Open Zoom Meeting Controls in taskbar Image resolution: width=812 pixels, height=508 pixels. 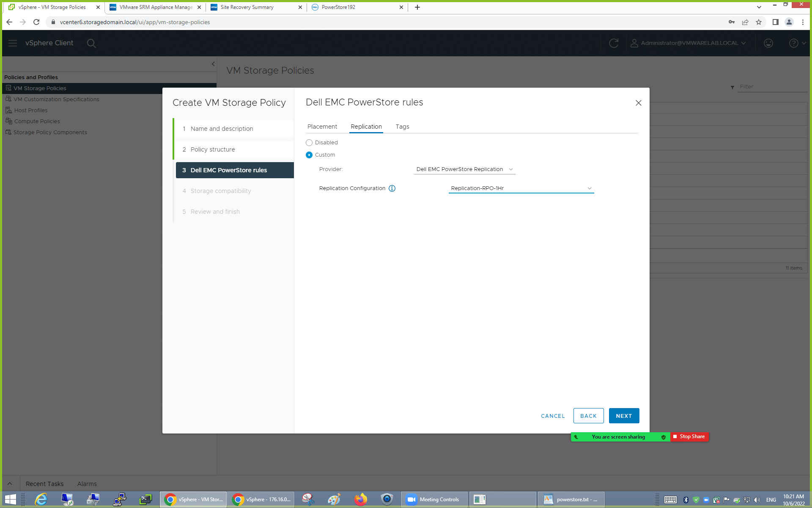pos(434,500)
